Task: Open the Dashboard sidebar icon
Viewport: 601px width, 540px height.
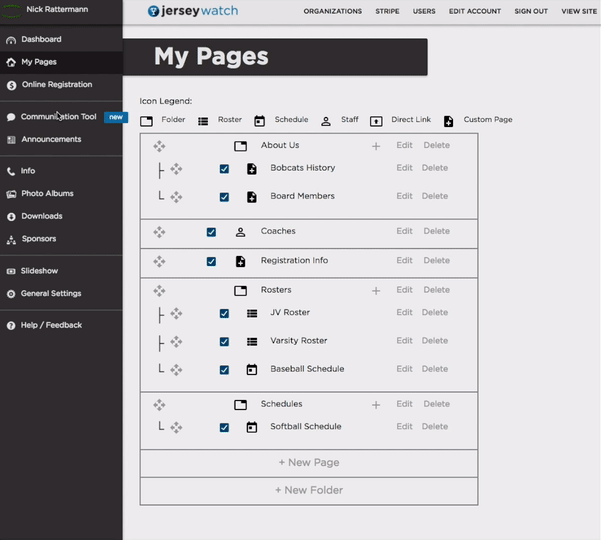Action: click(11, 40)
